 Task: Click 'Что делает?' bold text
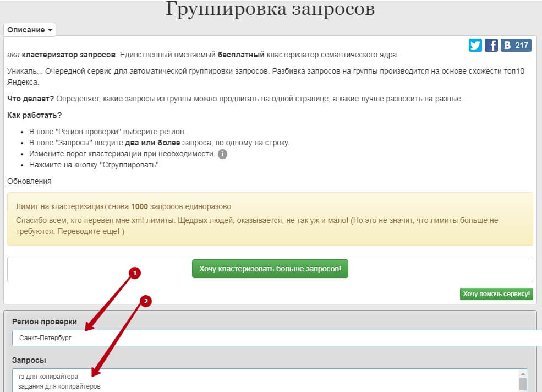(x=30, y=99)
